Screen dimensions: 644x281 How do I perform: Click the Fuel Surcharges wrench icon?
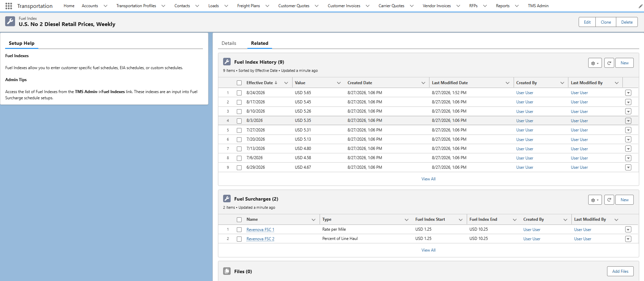tap(227, 199)
